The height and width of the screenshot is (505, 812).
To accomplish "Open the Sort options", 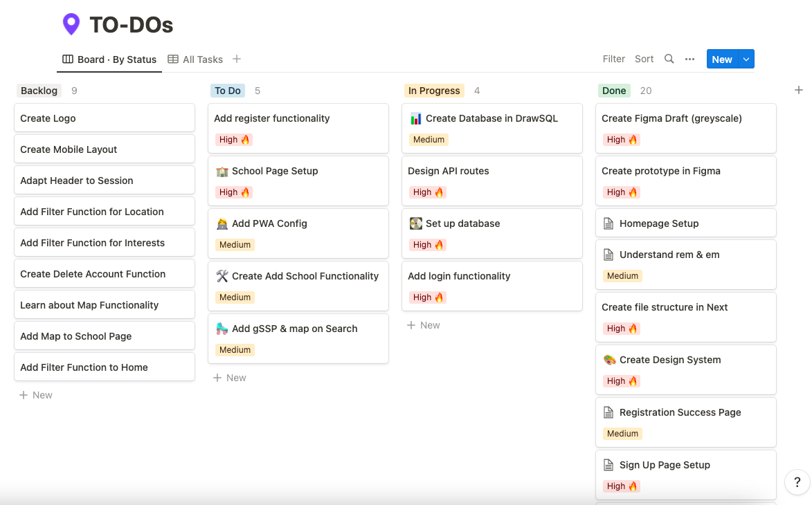I will click(644, 59).
